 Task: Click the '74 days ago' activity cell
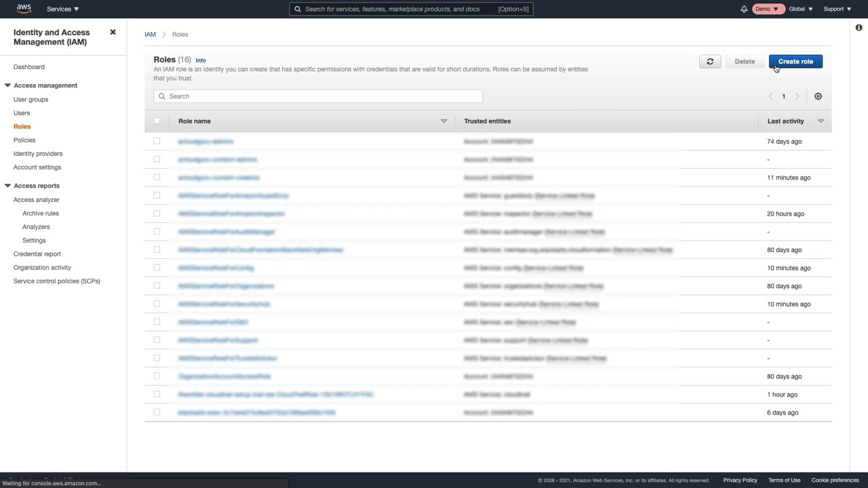pyautogui.click(x=785, y=142)
